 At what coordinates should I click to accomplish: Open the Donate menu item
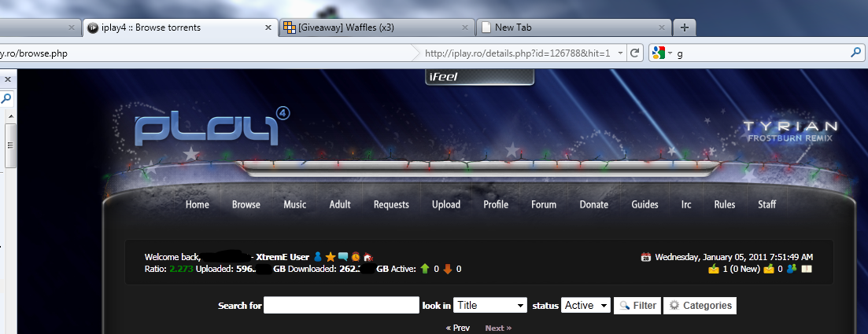[594, 204]
